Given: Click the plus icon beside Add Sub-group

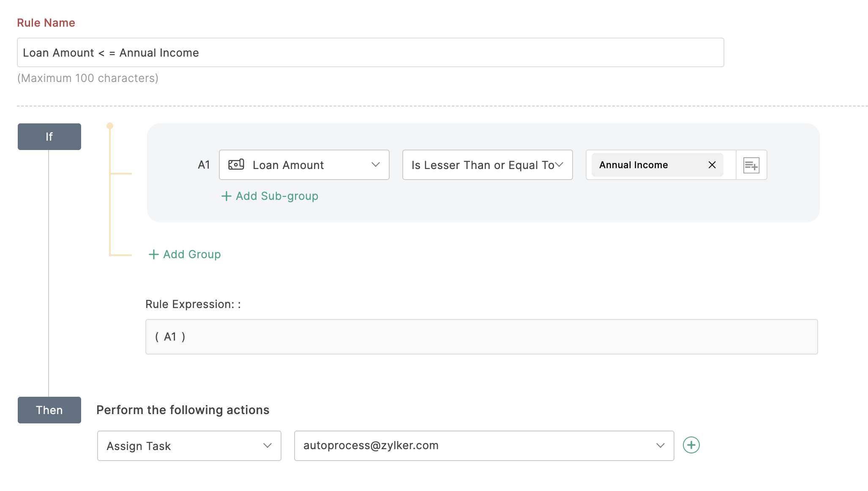Looking at the screenshot, I should coord(227,196).
